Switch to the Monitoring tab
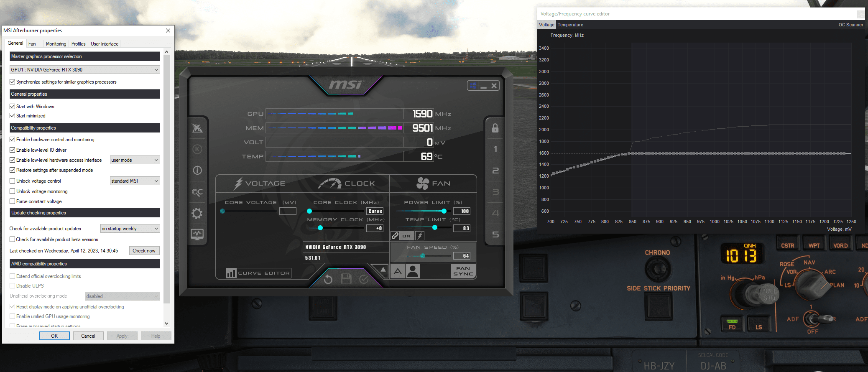This screenshot has width=868, height=372. tap(56, 44)
